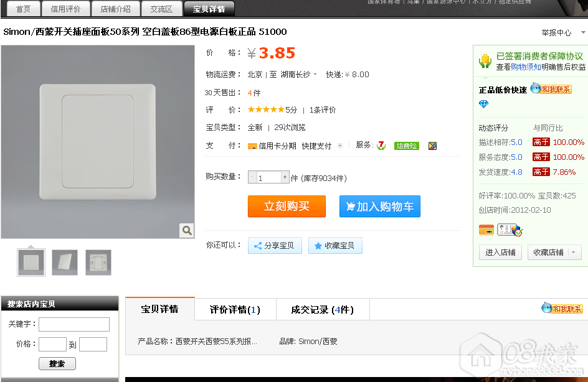Click the identity verification badge icon
Viewport: 588px width, 382px height.
509,230
